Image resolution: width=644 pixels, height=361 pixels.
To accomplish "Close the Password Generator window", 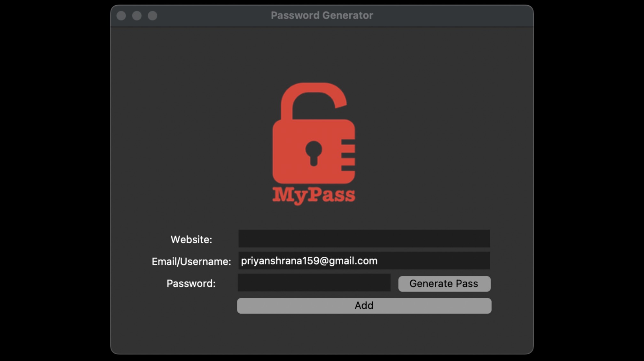I will tap(121, 16).
